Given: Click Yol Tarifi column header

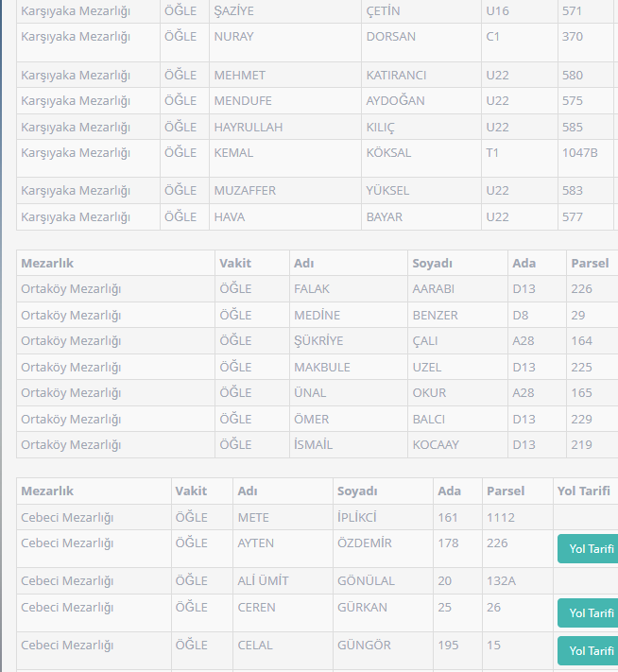Looking at the screenshot, I should (584, 491).
